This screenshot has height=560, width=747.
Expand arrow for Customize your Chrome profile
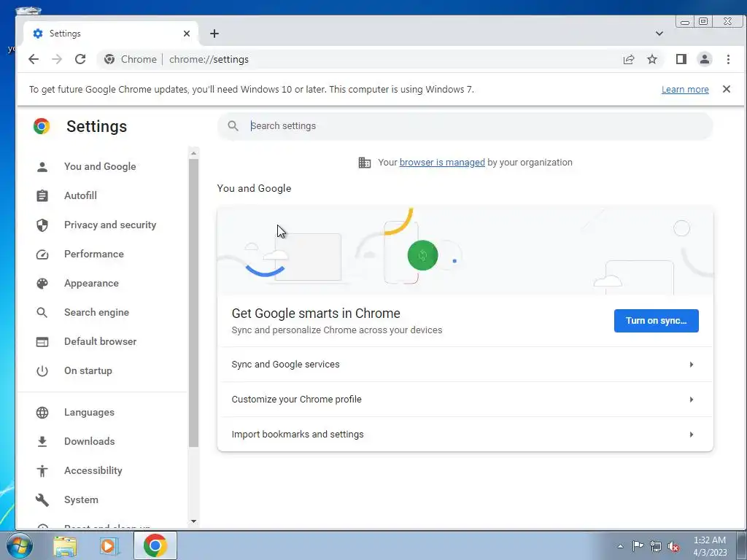coord(692,400)
